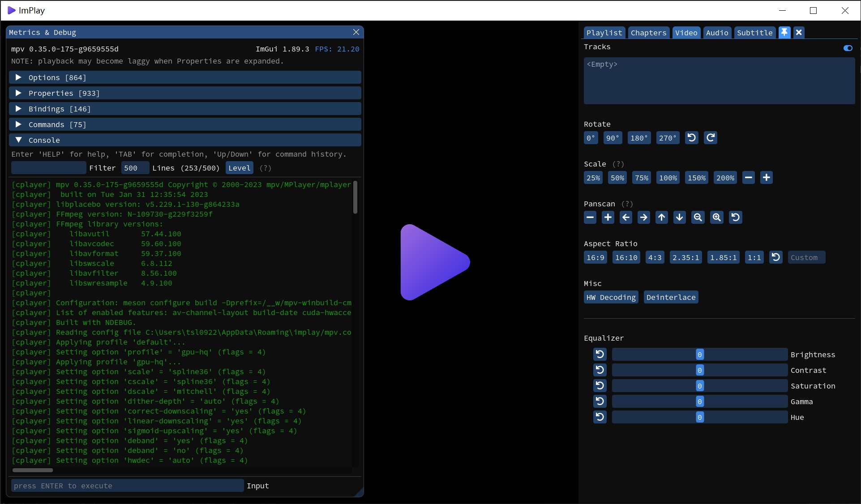The height and width of the screenshot is (504, 861).
Task: Click the Panscan left arrow icon
Action: (626, 218)
